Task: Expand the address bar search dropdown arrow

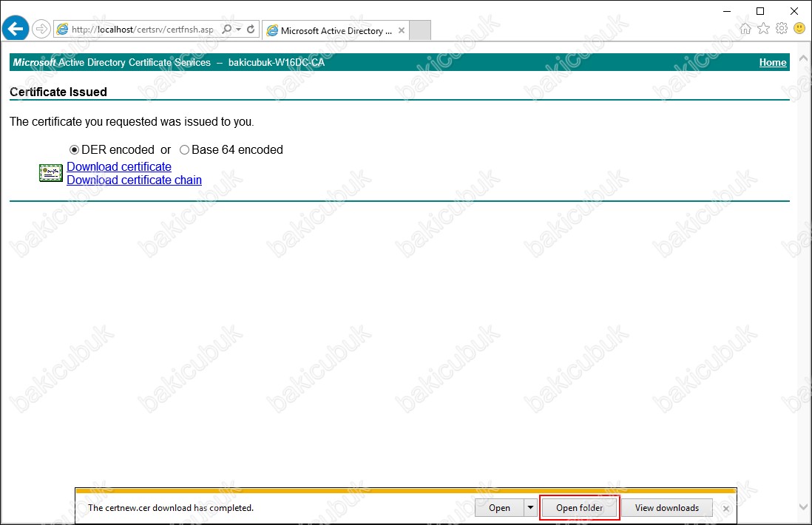Action: coord(238,30)
